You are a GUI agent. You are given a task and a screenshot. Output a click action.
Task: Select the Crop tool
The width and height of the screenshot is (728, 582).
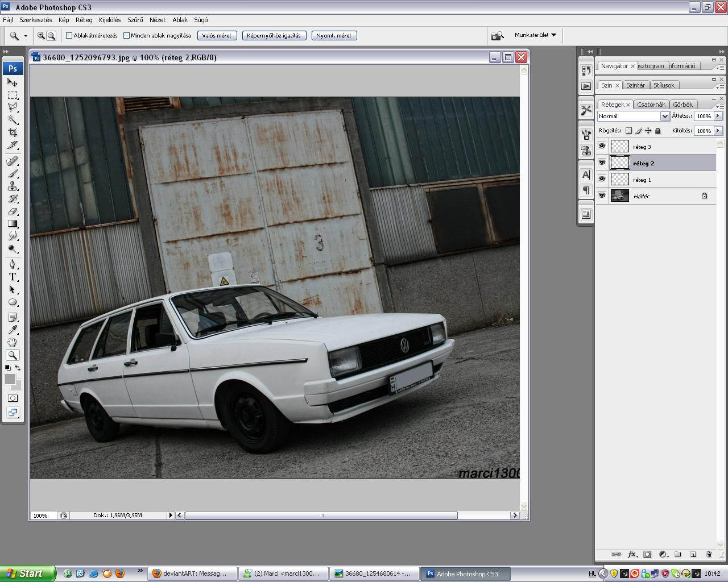click(13, 132)
